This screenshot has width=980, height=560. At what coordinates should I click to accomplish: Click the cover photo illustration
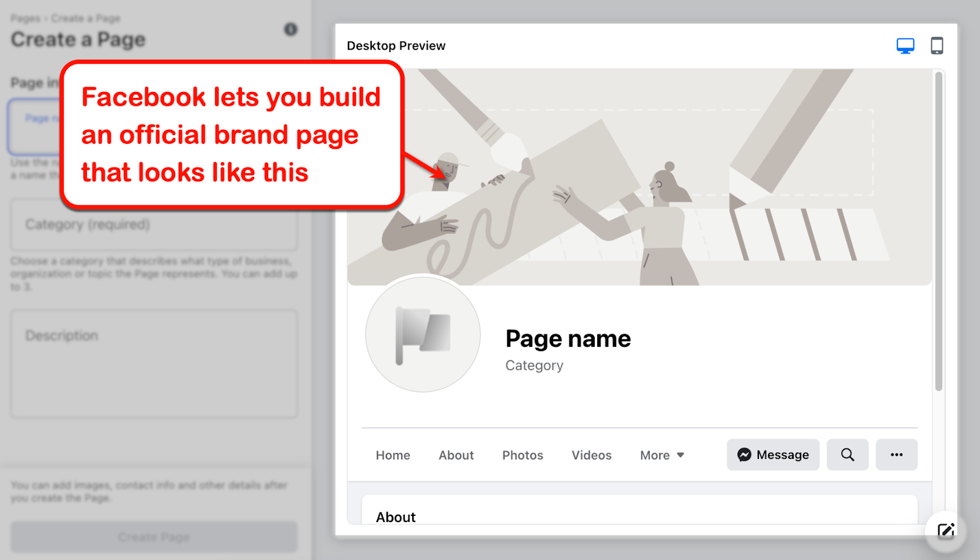pos(639,177)
